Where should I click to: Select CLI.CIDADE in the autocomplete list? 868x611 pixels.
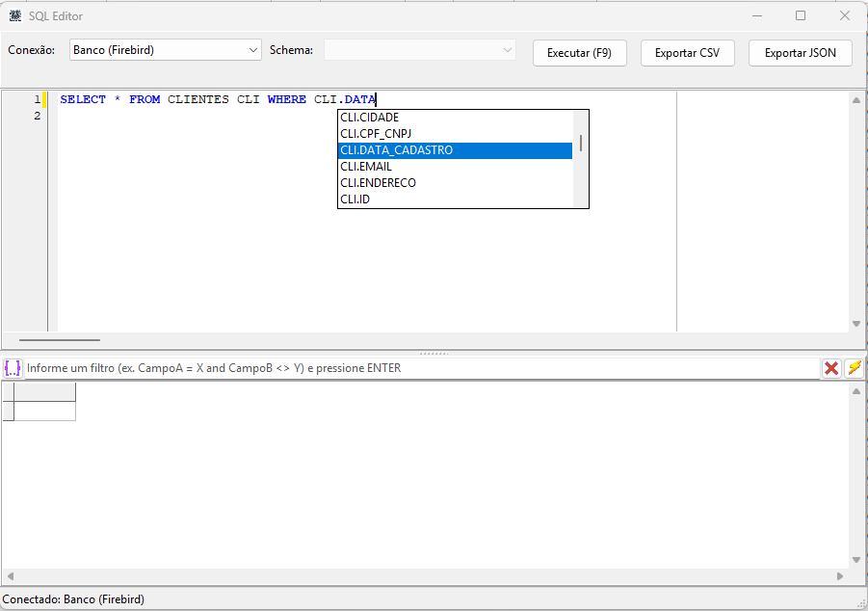tap(455, 118)
